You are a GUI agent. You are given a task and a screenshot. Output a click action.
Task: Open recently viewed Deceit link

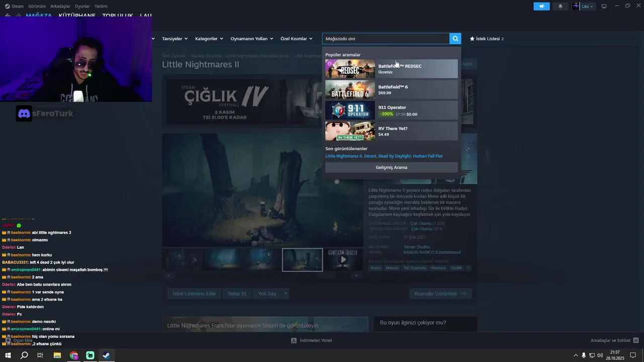370,156
